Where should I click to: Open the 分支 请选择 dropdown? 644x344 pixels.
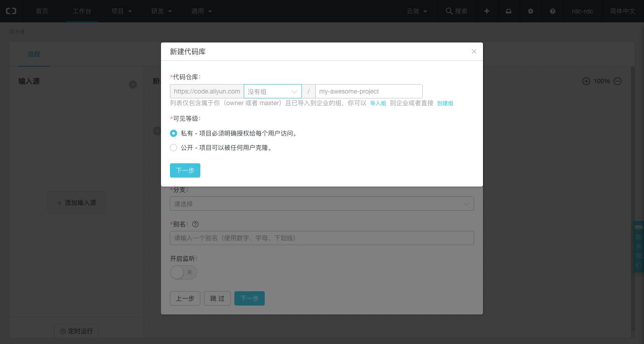point(322,204)
